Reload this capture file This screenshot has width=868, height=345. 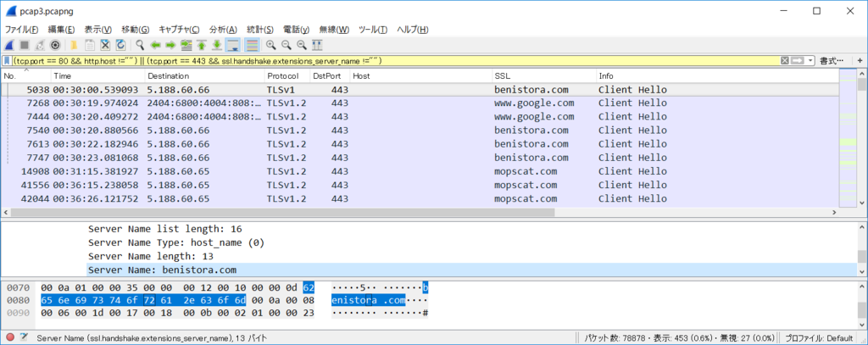[x=120, y=45]
